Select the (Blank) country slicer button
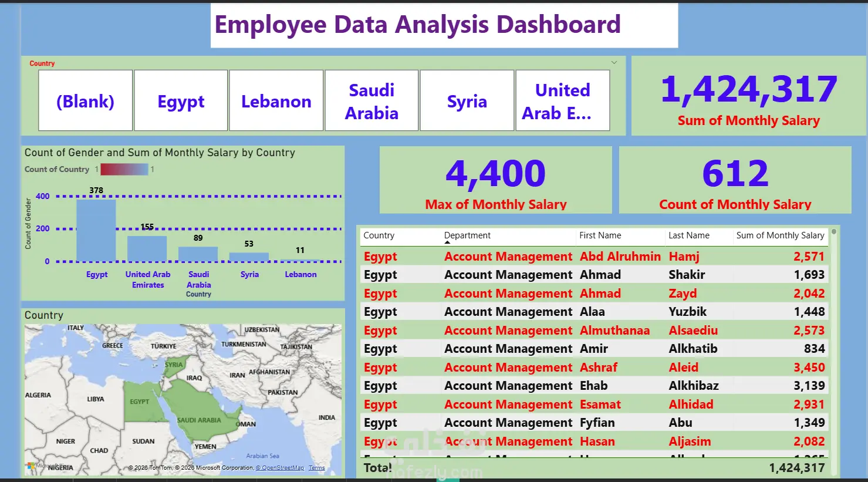The height and width of the screenshot is (482, 868). 85,100
